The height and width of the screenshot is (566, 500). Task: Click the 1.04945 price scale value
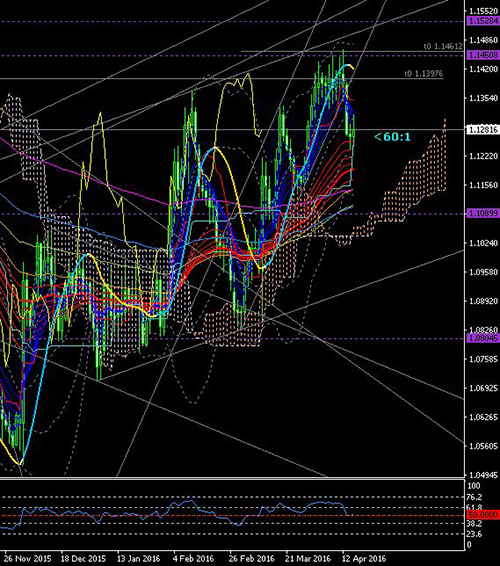coord(483,475)
